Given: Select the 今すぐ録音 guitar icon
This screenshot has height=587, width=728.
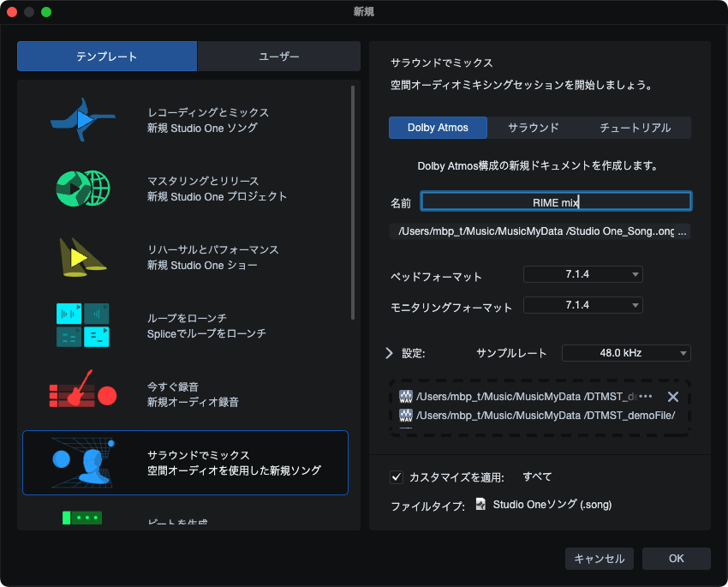Looking at the screenshot, I should (x=82, y=393).
